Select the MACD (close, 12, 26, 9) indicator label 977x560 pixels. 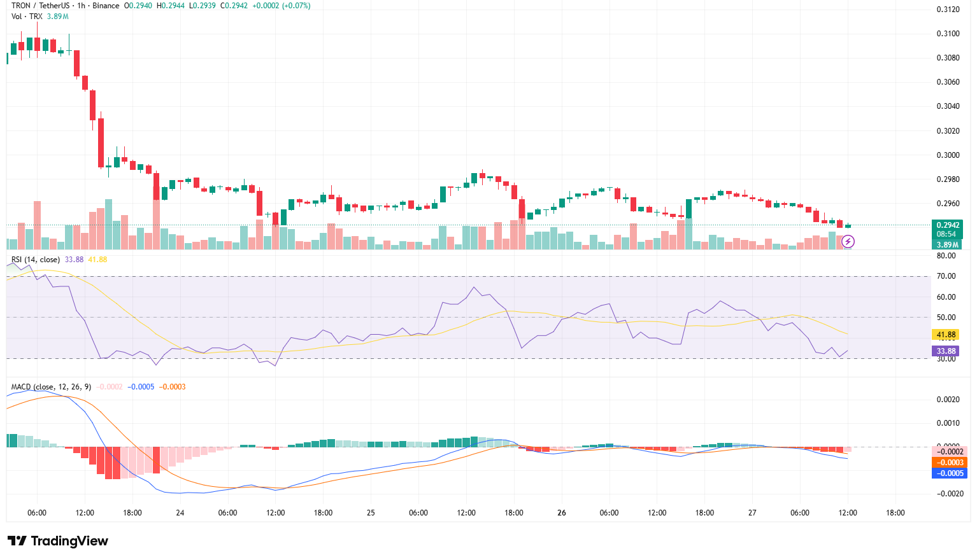(x=50, y=386)
